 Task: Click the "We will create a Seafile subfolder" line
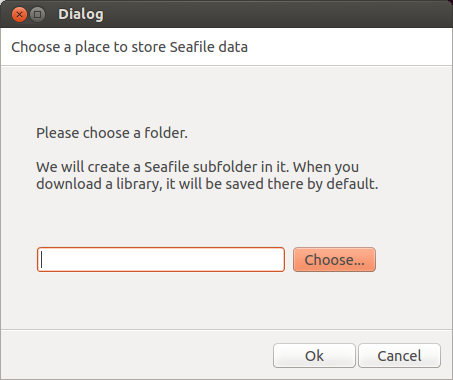point(197,167)
